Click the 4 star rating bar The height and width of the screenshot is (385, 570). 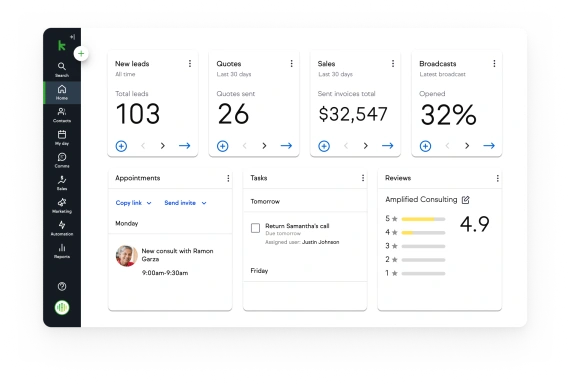point(424,233)
